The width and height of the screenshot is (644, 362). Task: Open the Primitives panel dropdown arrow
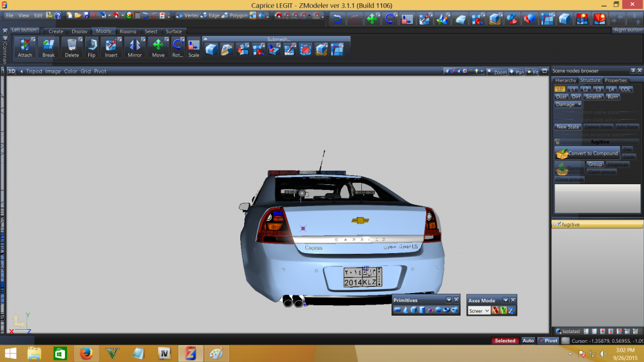point(449,300)
